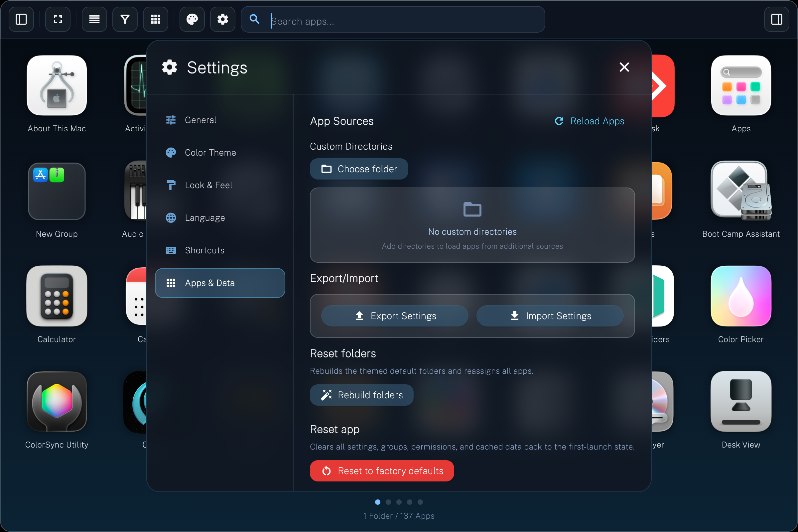Screen dimensions: 798x532
Task: Switch to list view
Action: click(x=94, y=19)
